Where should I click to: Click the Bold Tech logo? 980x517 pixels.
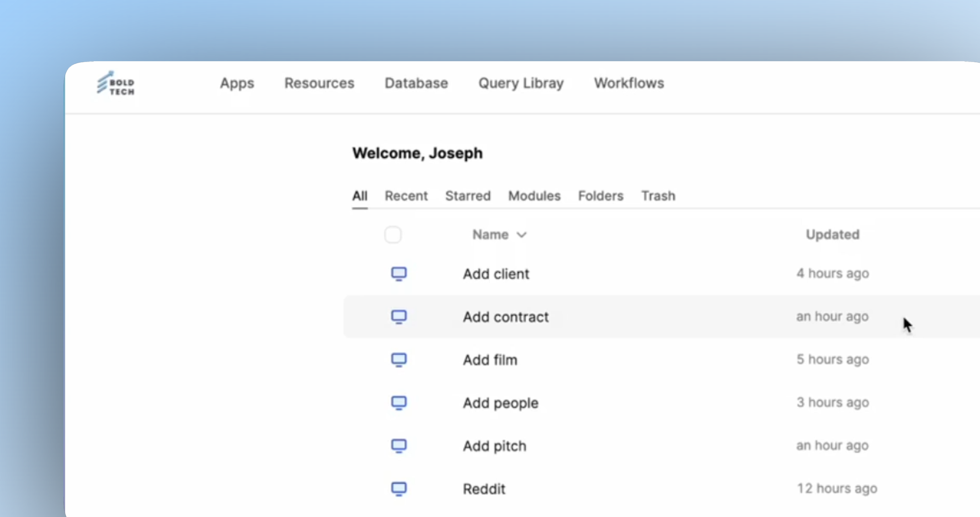pos(115,83)
